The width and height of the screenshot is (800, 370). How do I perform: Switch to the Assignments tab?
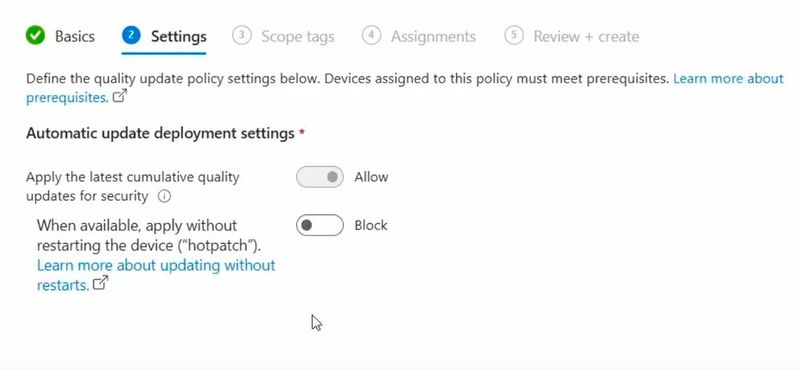point(434,37)
